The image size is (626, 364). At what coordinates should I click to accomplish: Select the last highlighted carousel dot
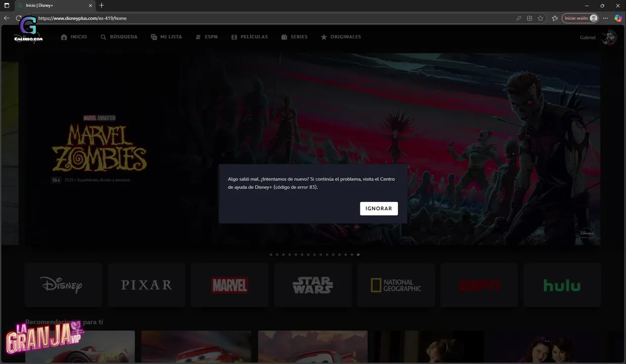pyautogui.click(x=358, y=255)
